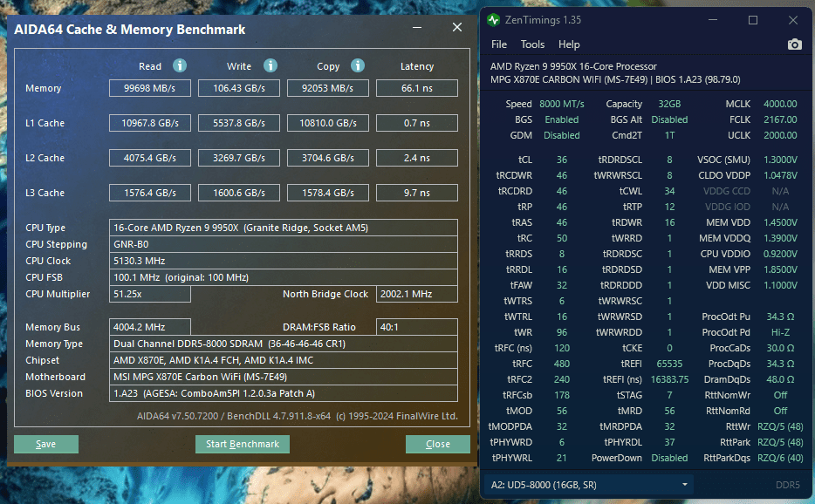Click the PowerDown value Disabled

point(669,458)
